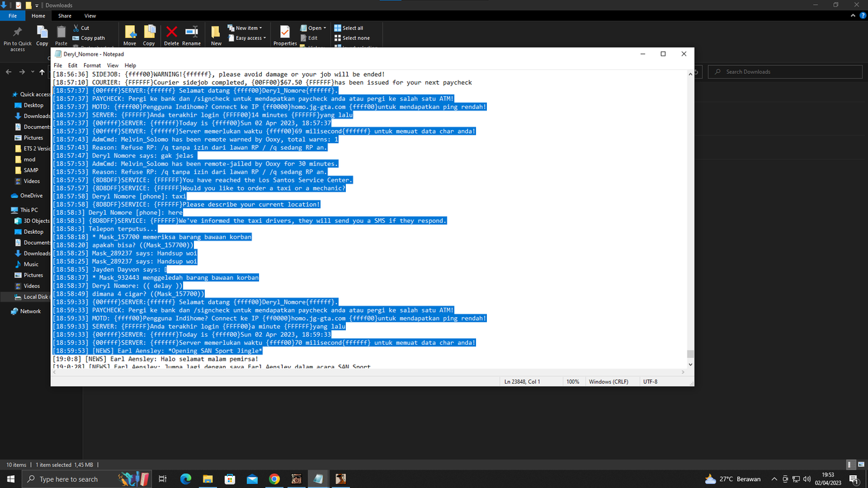Click taskbar search box
868x488 pixels.
[x=87, y=479]
